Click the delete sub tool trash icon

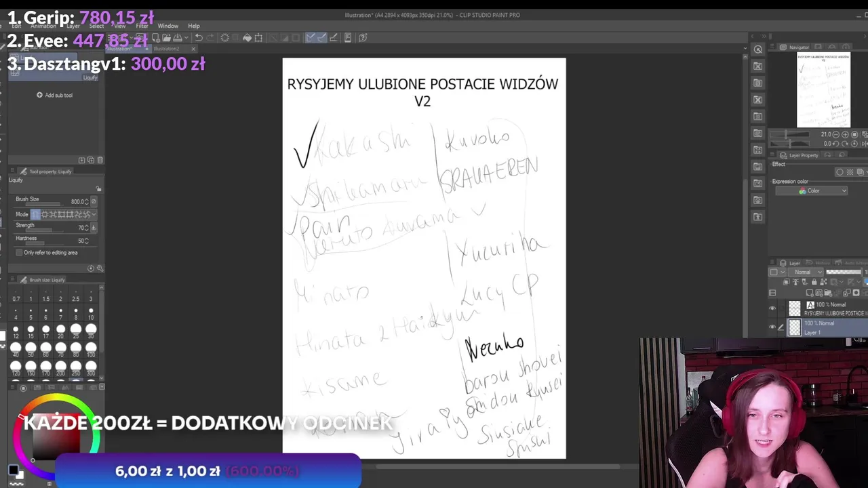click(x=100, y=160)
